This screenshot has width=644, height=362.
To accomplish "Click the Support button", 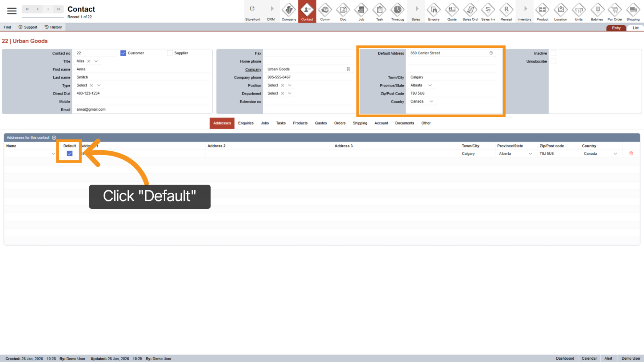I will [28, 27].
